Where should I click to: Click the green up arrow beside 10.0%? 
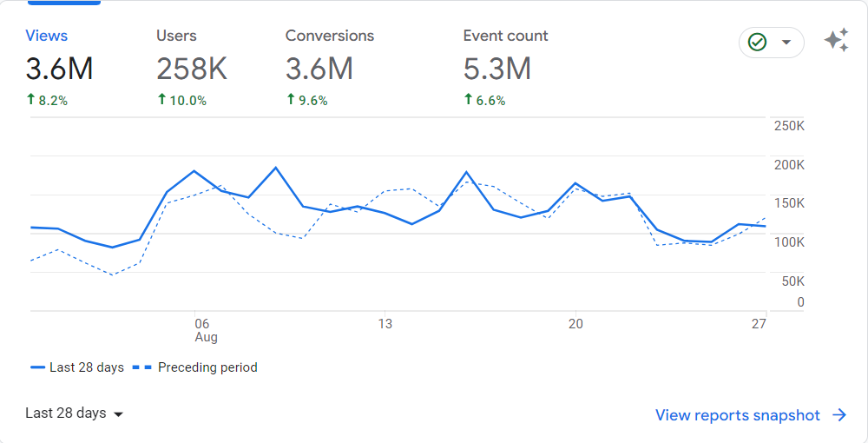[161, 100]
